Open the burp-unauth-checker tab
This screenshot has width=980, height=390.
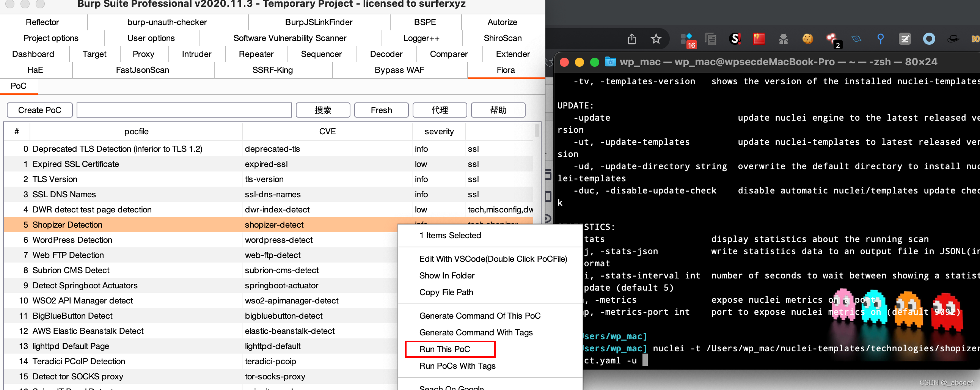(167, 22)
